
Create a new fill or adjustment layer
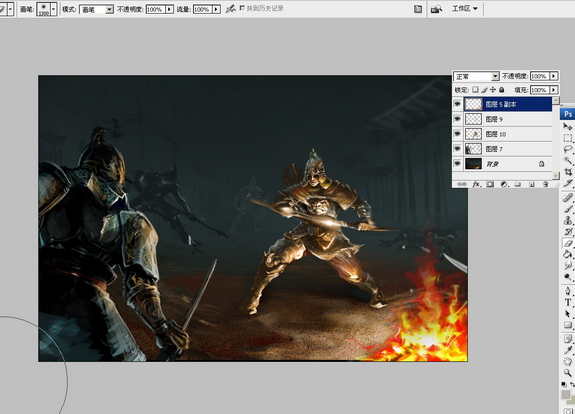(504, 184)
